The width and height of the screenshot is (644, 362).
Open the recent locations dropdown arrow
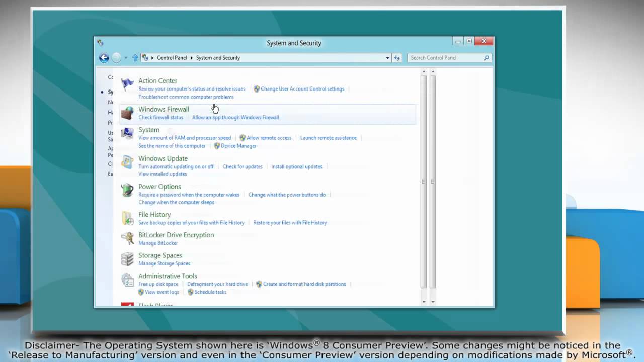(126, 58)
